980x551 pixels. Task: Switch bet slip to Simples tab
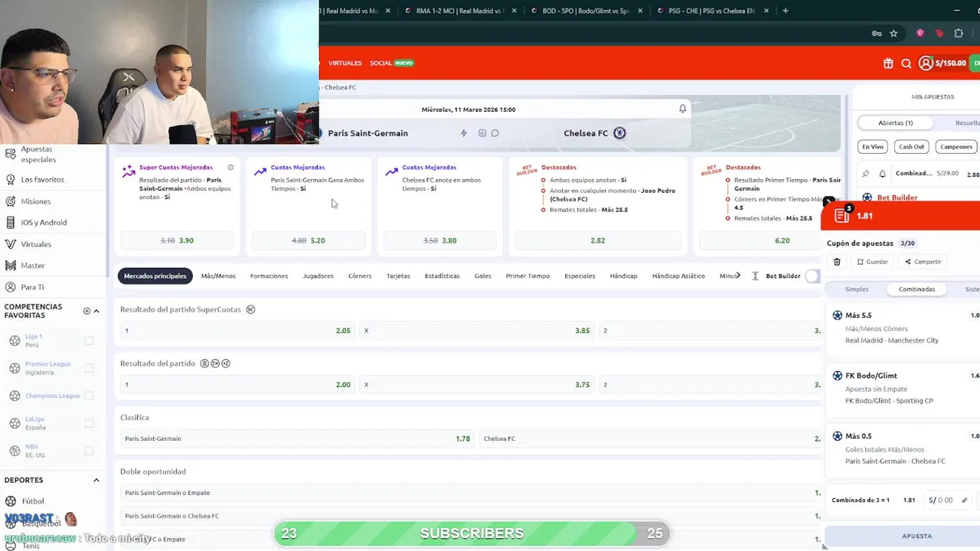point(857,289)
